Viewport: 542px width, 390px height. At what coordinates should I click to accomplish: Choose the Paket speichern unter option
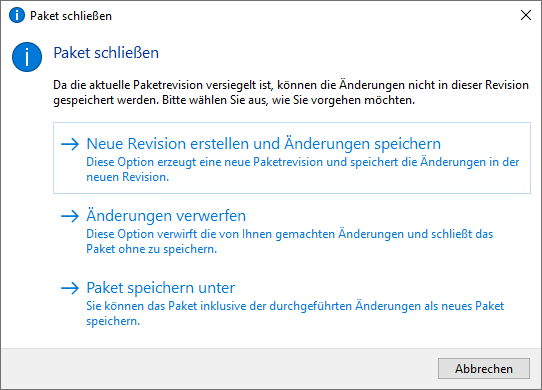pos(160,288)
